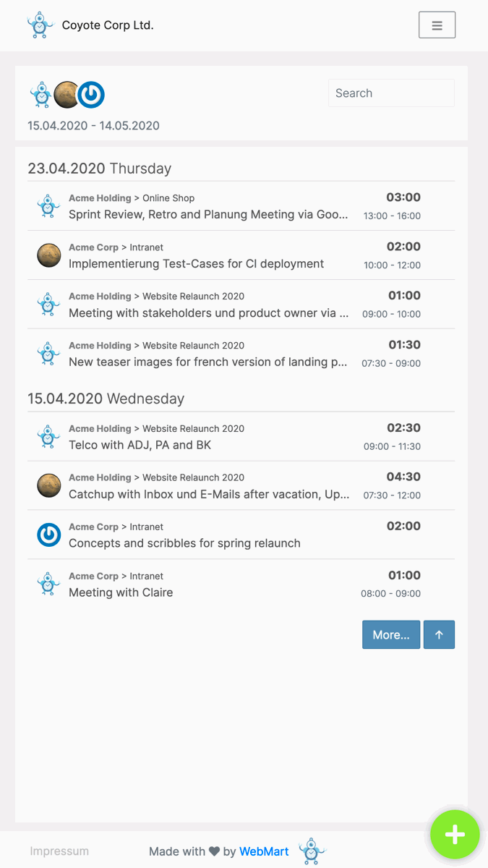
Task: Open the Telco with ADJ, PA and BK entry
Action: 241,437
